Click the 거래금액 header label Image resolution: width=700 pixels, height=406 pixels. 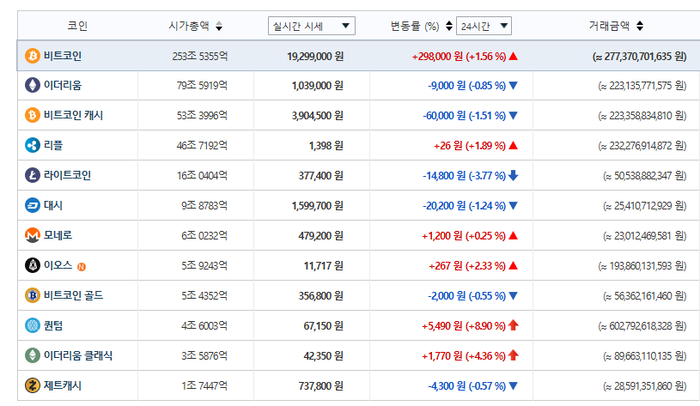coord(609,26)
